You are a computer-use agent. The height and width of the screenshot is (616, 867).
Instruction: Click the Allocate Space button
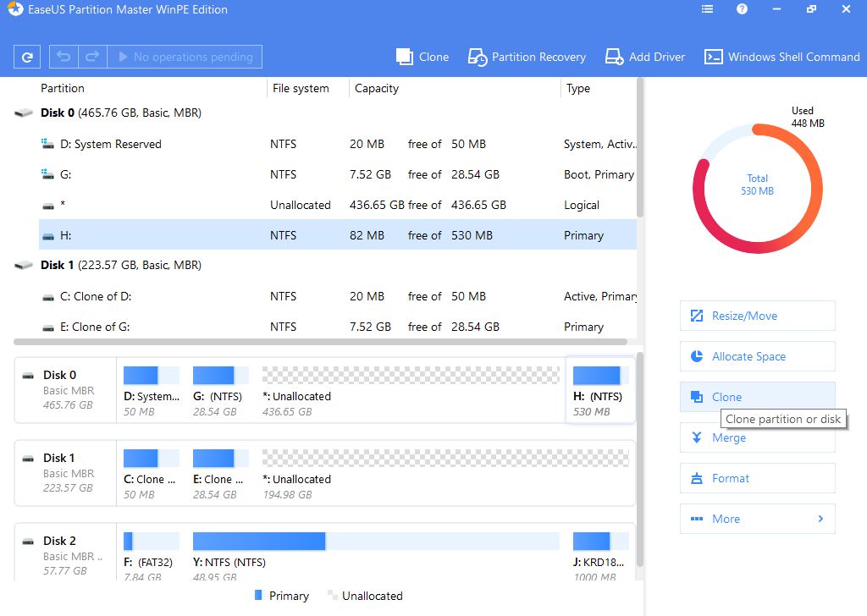tap(757, 356)
